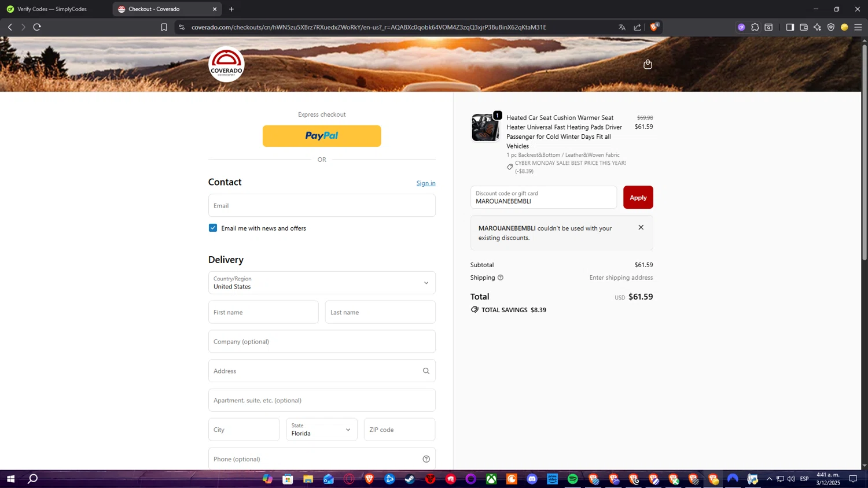Viewport: 868px width, 488px height.
Task: Click the Company (optional) field
Action: click(x=322, y=342)
